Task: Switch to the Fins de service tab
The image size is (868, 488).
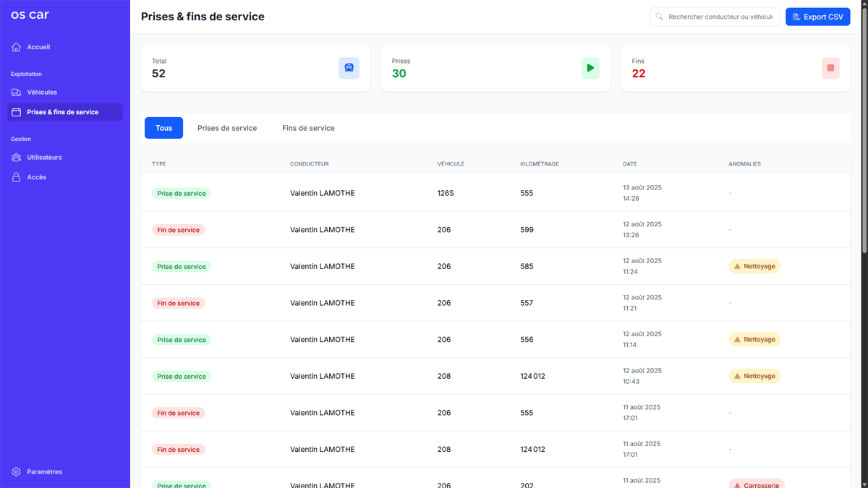Action: (308, 128)
